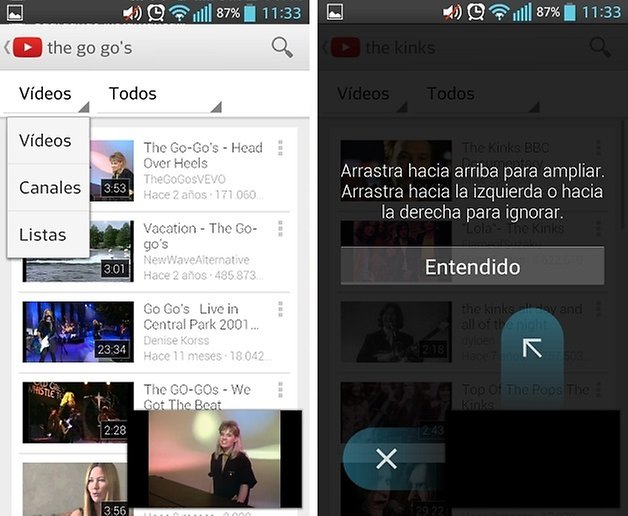Image resolution: width=628 pixels, height=516 pixels.
Task: Tap the 3:56 video thumbnail at the bottom
Action: click(x=75, y=489)
